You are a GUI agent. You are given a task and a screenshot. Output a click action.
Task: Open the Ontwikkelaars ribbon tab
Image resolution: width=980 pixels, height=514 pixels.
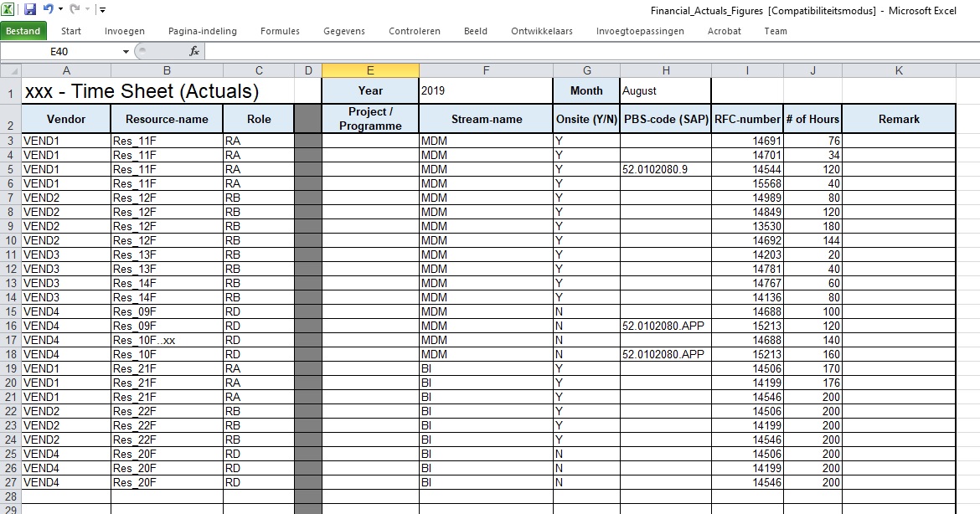click(x=542, y=31)
